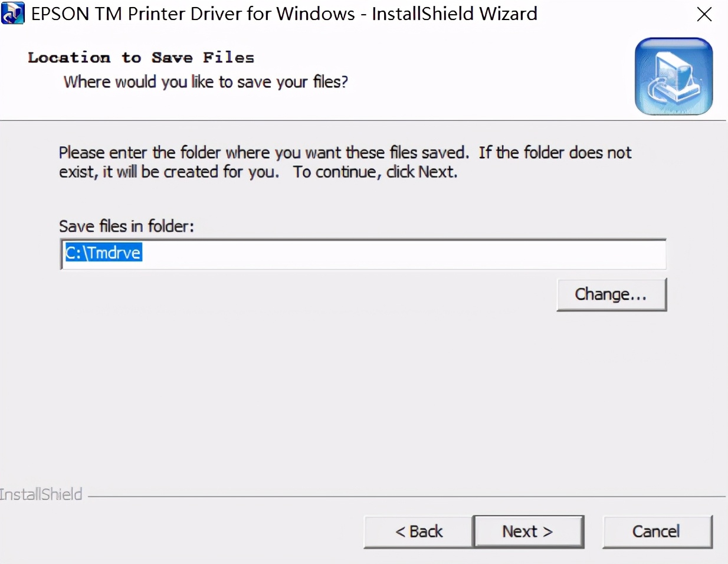
Task: Focus the Save files in folder field
Action: (363, 254)
